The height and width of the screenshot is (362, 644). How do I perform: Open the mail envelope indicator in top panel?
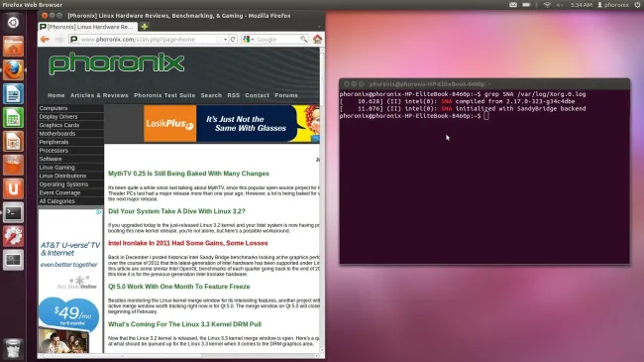click(x=513, y=5)
